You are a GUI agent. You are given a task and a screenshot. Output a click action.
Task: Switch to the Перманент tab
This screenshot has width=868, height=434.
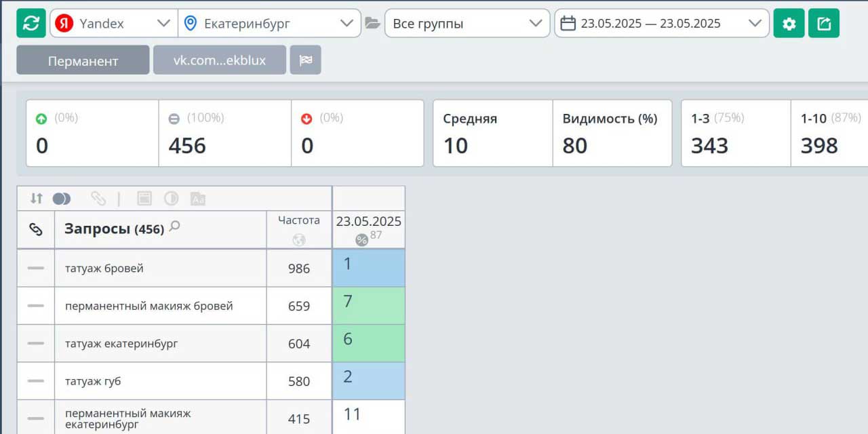(x=83, y=60)
